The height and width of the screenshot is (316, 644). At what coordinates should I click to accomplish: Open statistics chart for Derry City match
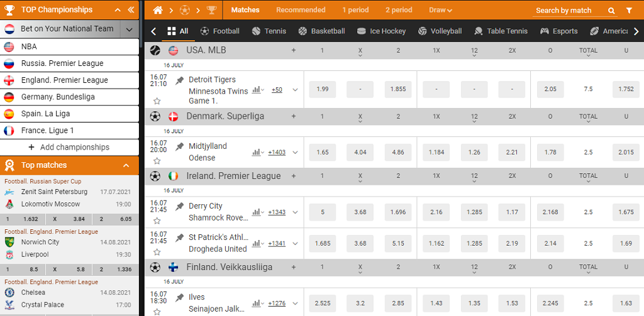pyautogui.click(x=257, y=212)
